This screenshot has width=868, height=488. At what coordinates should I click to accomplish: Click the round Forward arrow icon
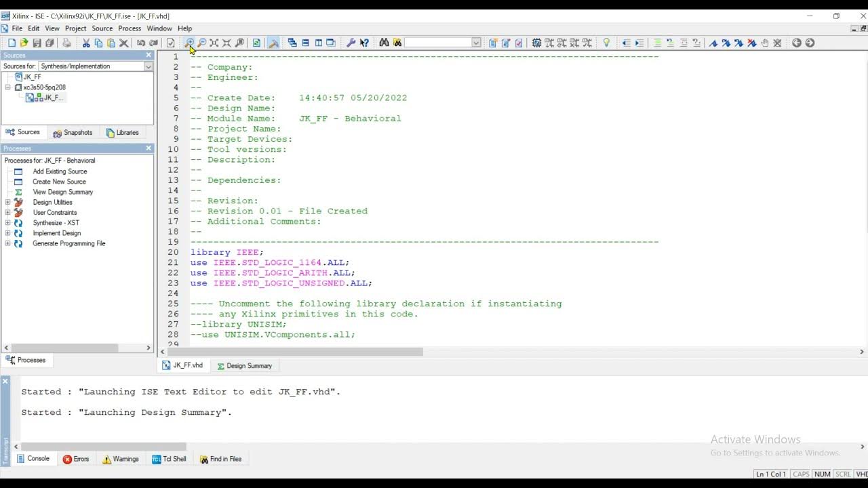[x=810, y=43]
